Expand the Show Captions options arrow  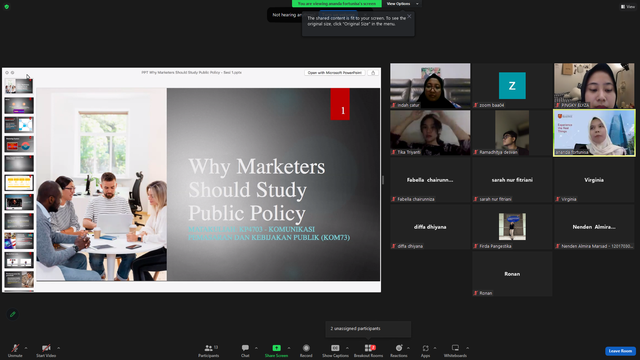[347, 348]
